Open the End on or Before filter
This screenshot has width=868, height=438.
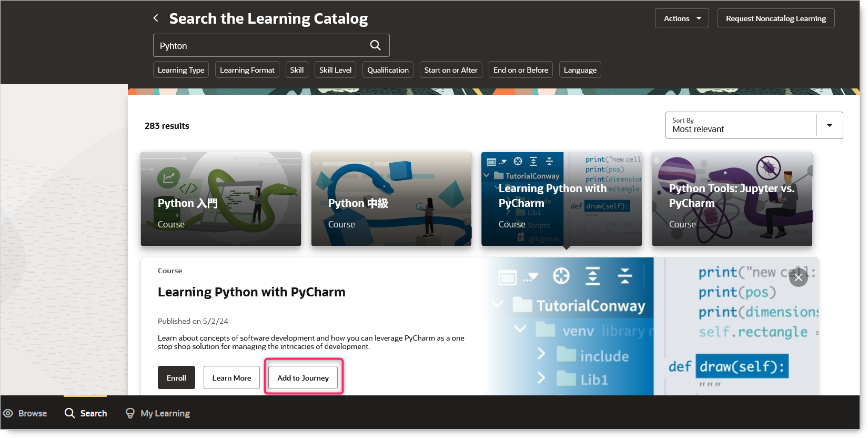(521, 70)
